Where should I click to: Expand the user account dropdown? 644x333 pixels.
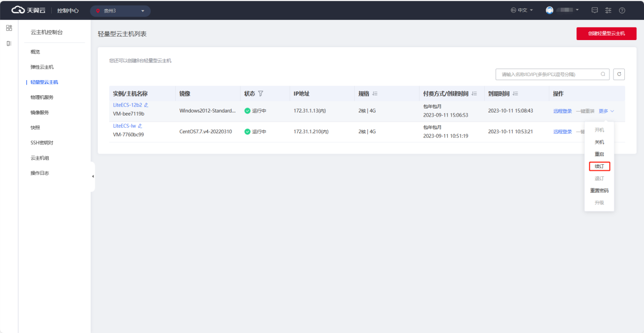[x=562, y=11]
